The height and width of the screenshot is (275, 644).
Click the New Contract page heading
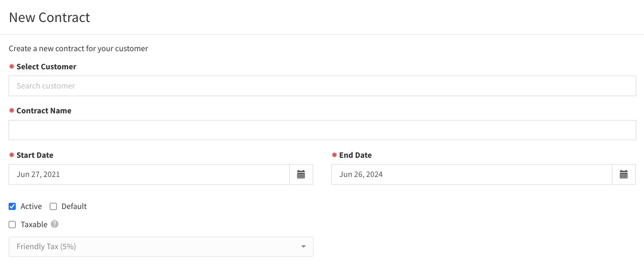pyautogui.click(x=50, y=17)
